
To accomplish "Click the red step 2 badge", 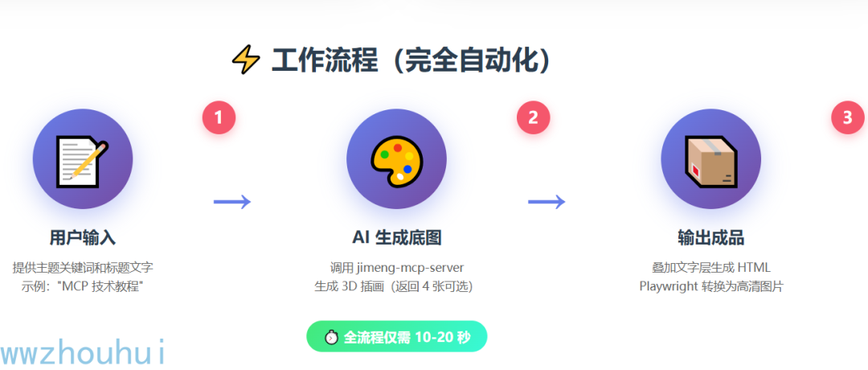I will coord(533,117).
